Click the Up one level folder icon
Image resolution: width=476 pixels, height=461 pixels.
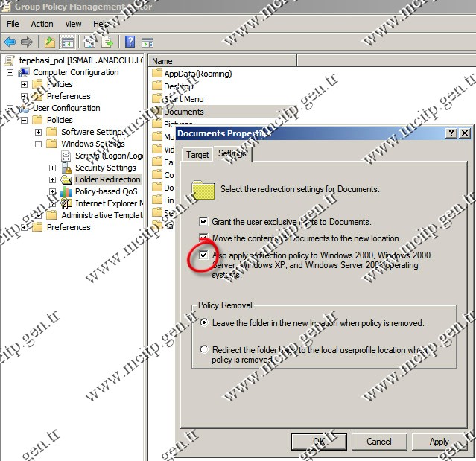pyautogui.click(x=49, y=42)
